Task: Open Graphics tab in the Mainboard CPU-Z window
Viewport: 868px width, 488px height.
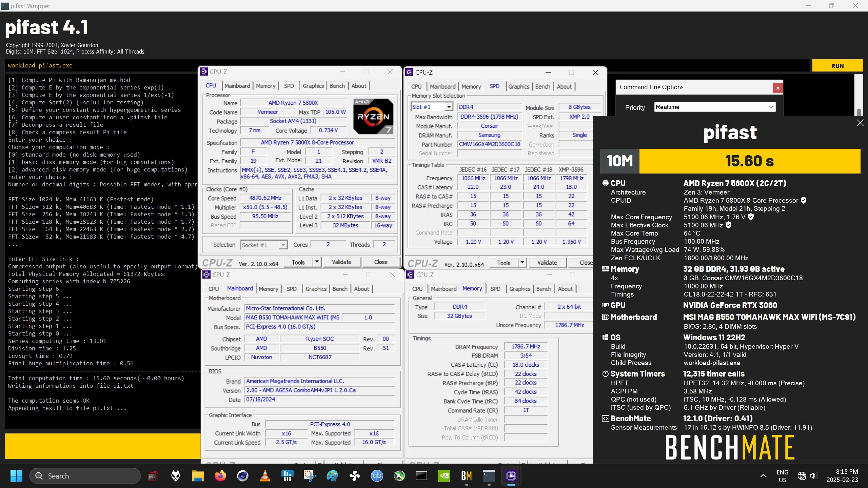Action: click(316, 289)
